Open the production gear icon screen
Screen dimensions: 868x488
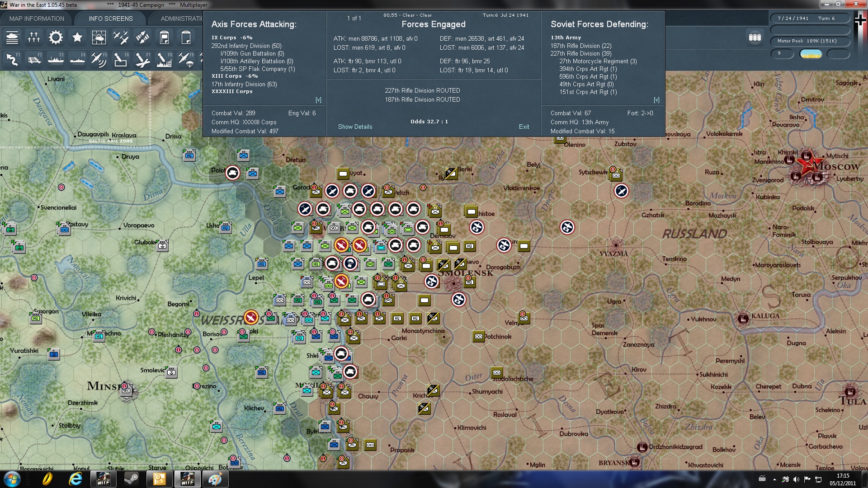click(56, 38)
